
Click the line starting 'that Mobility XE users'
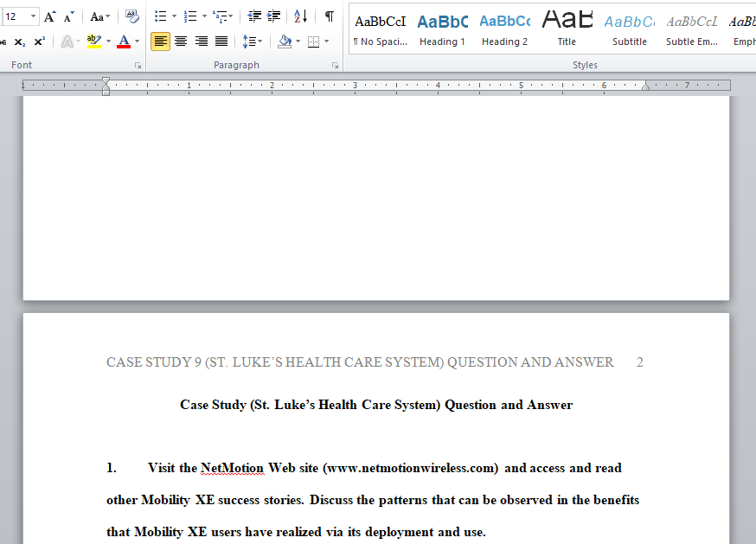pos(296,532)
